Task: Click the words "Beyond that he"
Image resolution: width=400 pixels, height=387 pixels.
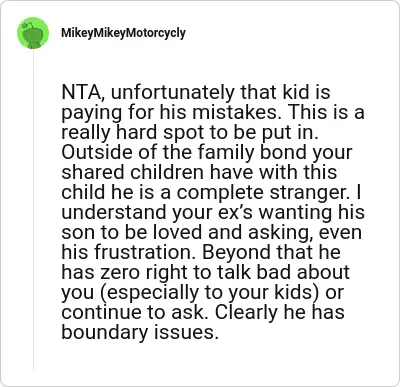Action: 271,252
